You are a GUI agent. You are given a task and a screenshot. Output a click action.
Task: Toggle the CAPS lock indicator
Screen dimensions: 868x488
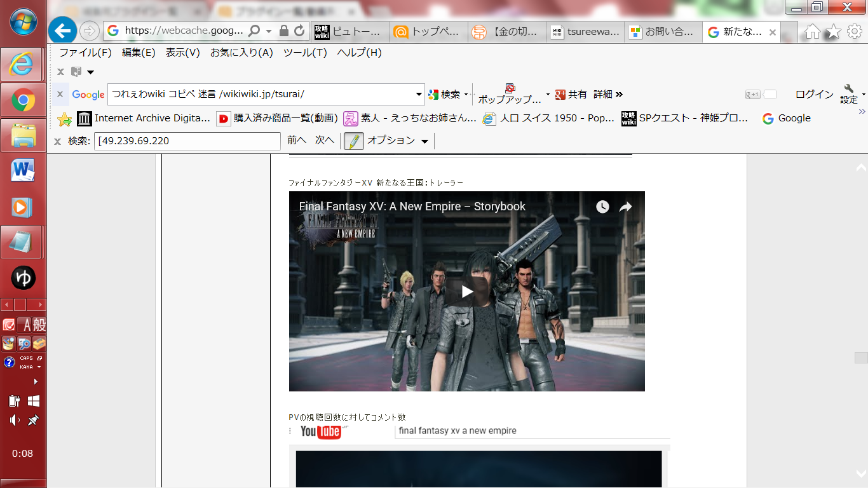pyautogui.click(x=27, y=358)
